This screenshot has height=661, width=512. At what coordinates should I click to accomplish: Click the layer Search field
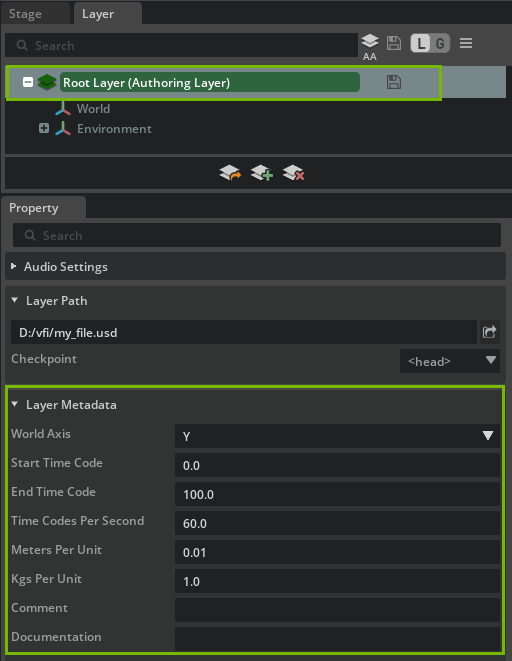pyautogui.click(x=181, y=46)
